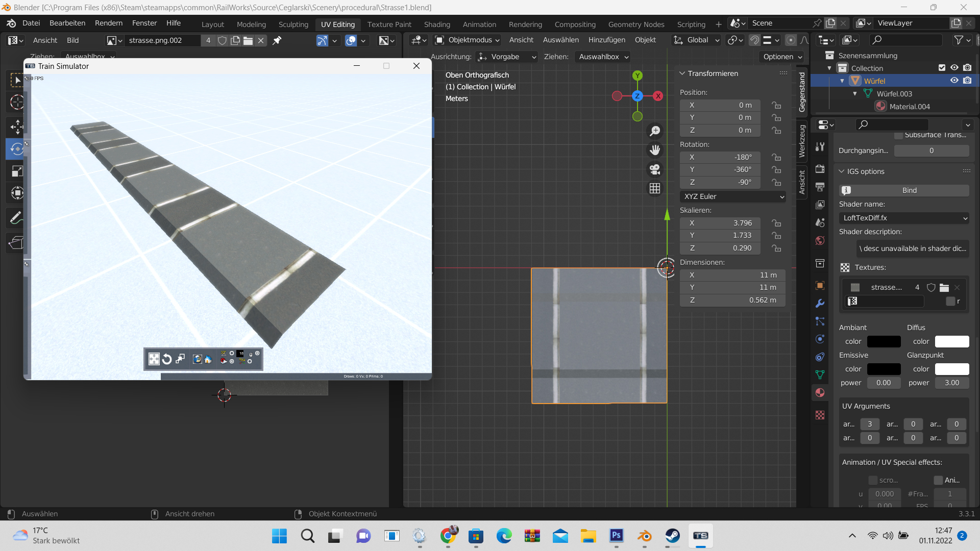This screenshot has width=980, height=551.
Task: Toggle camera view in the 3D viewport
Action: point(655,169)
